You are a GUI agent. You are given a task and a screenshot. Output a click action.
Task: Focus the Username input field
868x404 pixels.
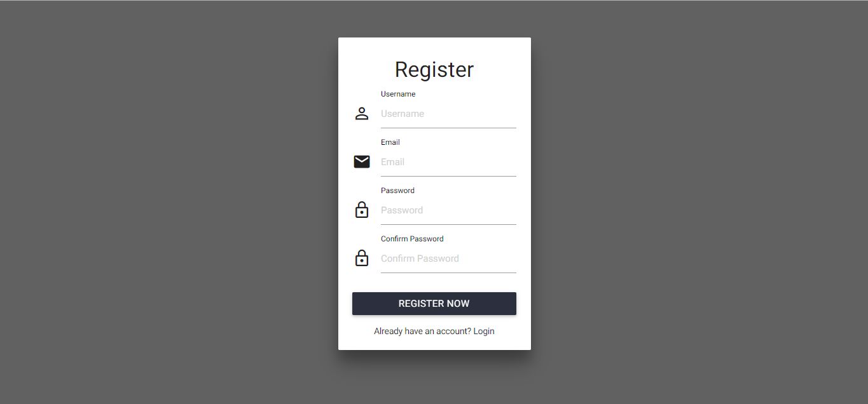[x=448, y=114]
